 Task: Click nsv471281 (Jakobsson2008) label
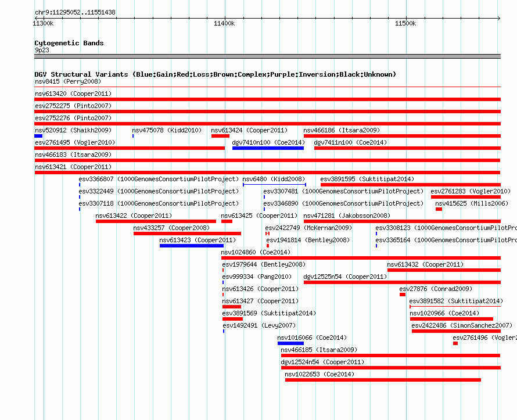coord(347,216)
